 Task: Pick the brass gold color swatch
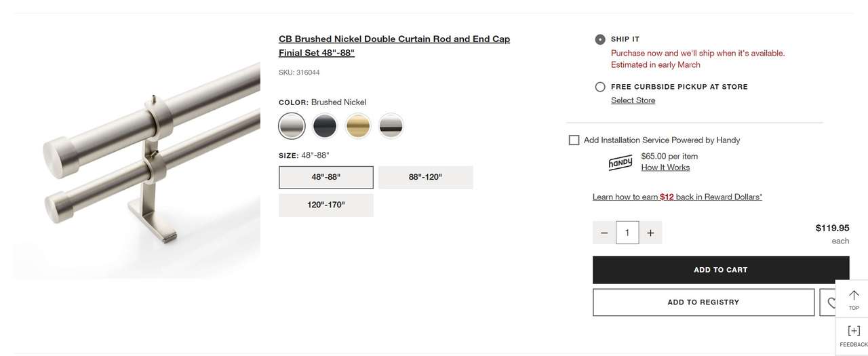358,126
